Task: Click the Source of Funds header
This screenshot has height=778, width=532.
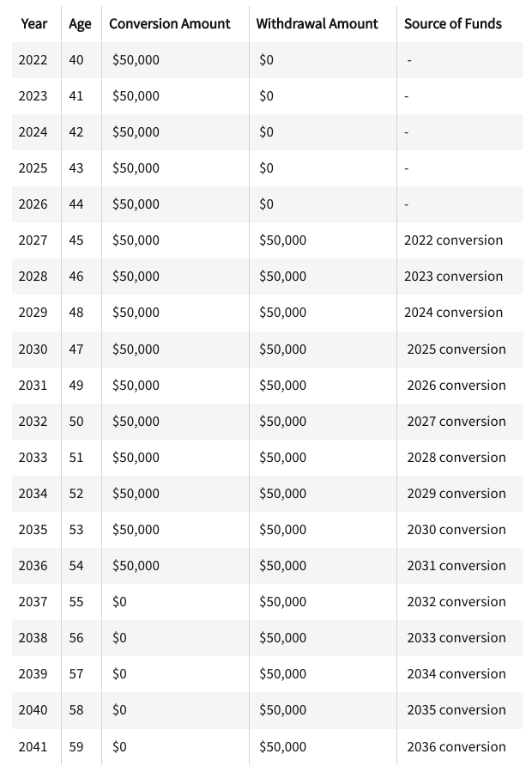Action: 453,24
